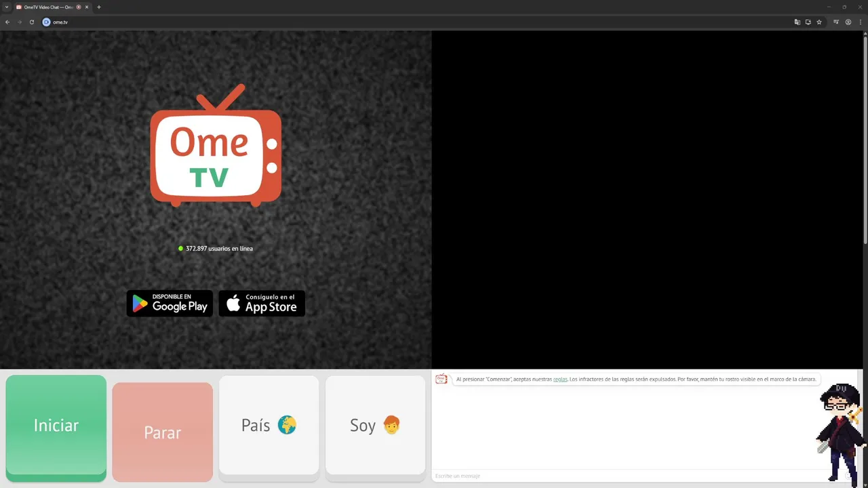Close the OmeTV Video Chat tab
This screenshot has height=488, width=868.
(87, 7)
